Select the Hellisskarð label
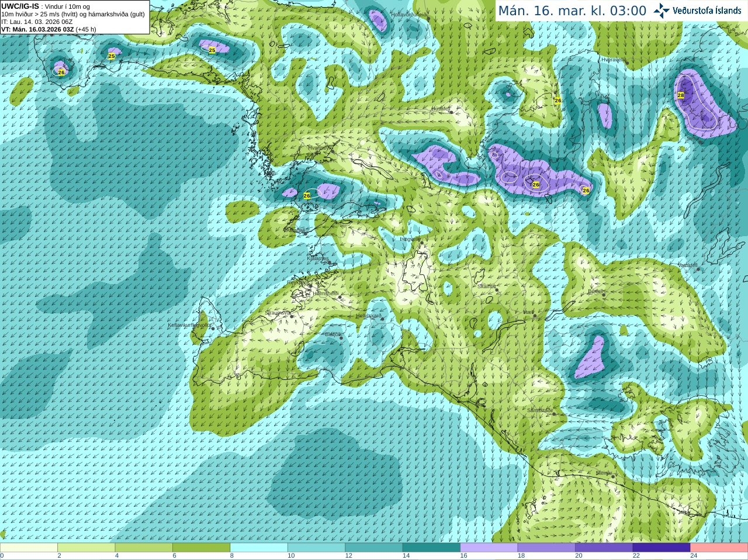 pyautogui.click(x=368, y=316)
